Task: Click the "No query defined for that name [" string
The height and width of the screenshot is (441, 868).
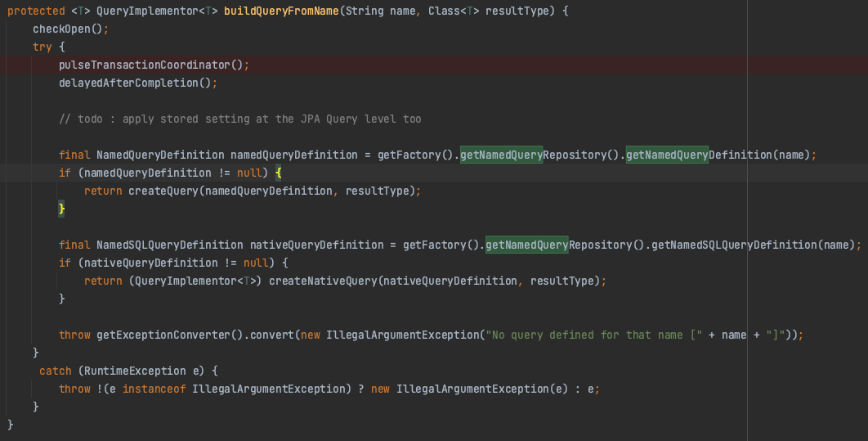Action: (594, 335)
